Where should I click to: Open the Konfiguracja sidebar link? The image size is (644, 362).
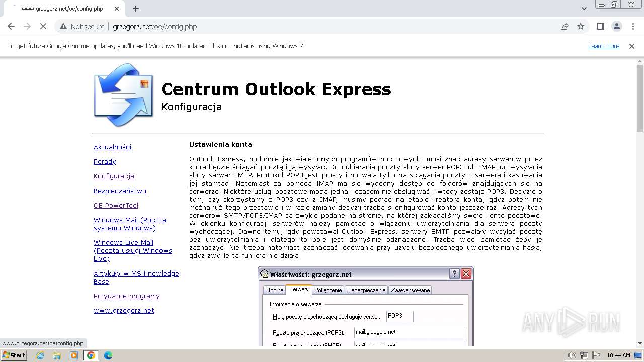click(x=114, y=176)
